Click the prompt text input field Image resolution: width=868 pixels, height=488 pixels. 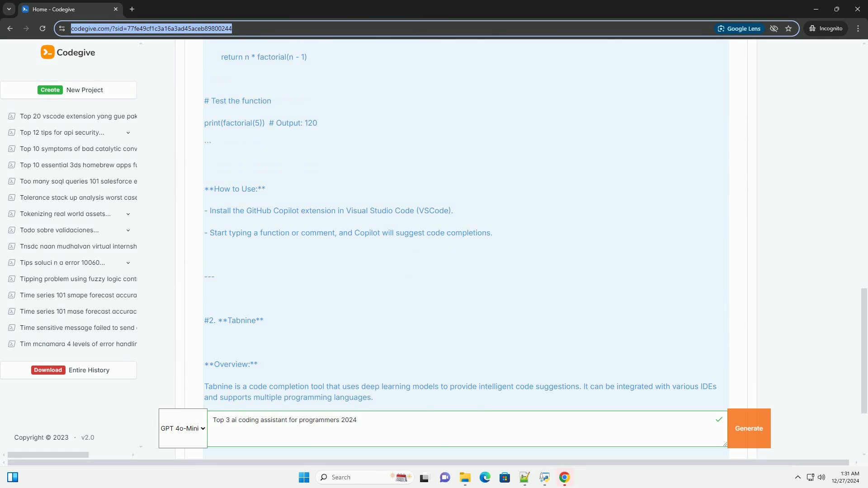click(x=467, y=429)
